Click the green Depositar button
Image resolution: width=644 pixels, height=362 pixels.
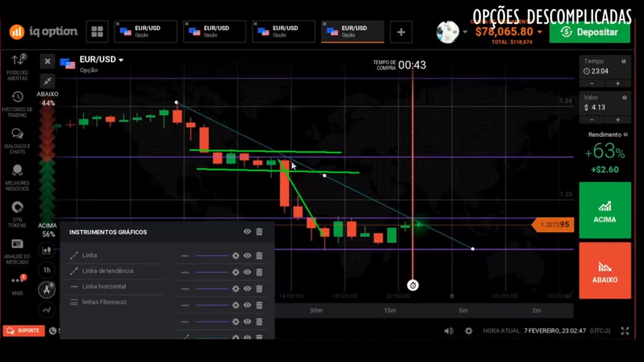click(590, 32)
